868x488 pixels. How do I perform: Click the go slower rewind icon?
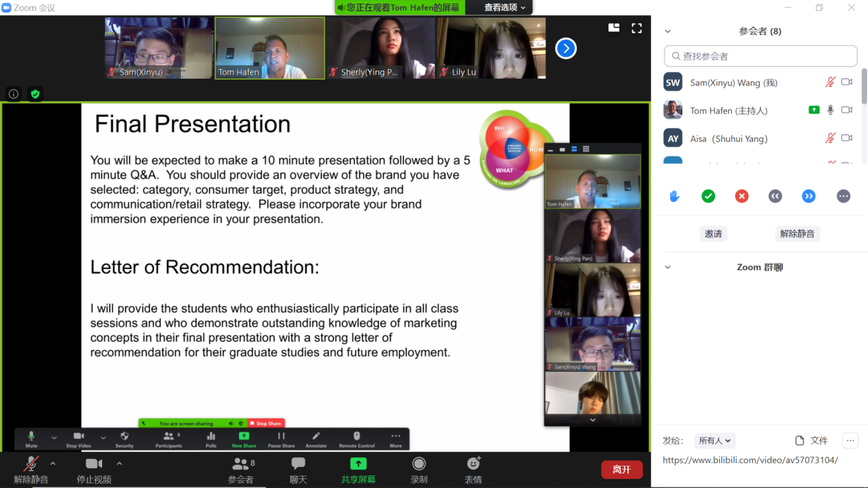tap(776, 196)
